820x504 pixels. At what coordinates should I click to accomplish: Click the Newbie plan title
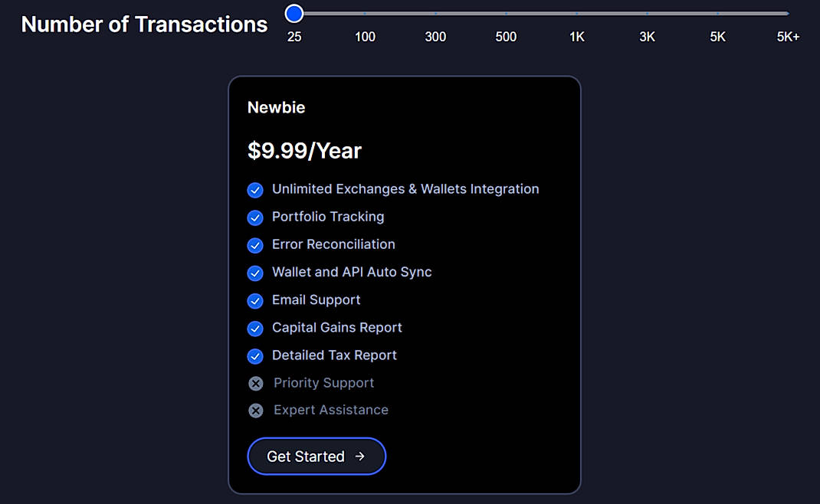(276, 107)
